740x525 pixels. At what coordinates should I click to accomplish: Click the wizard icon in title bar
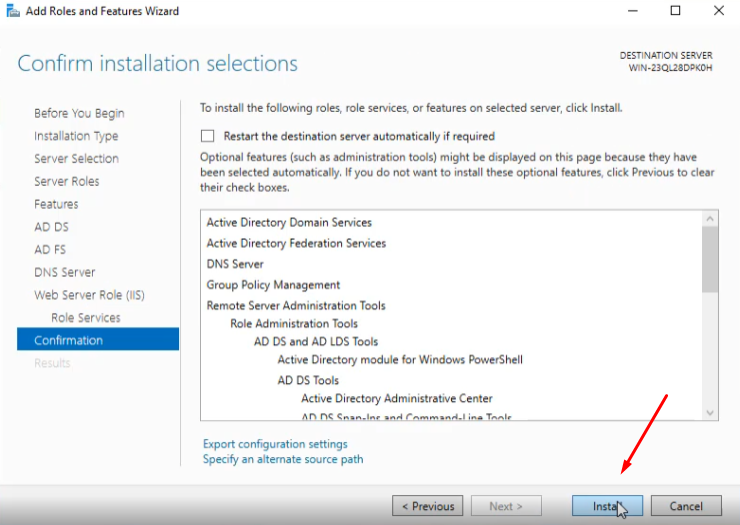(13, 10)
